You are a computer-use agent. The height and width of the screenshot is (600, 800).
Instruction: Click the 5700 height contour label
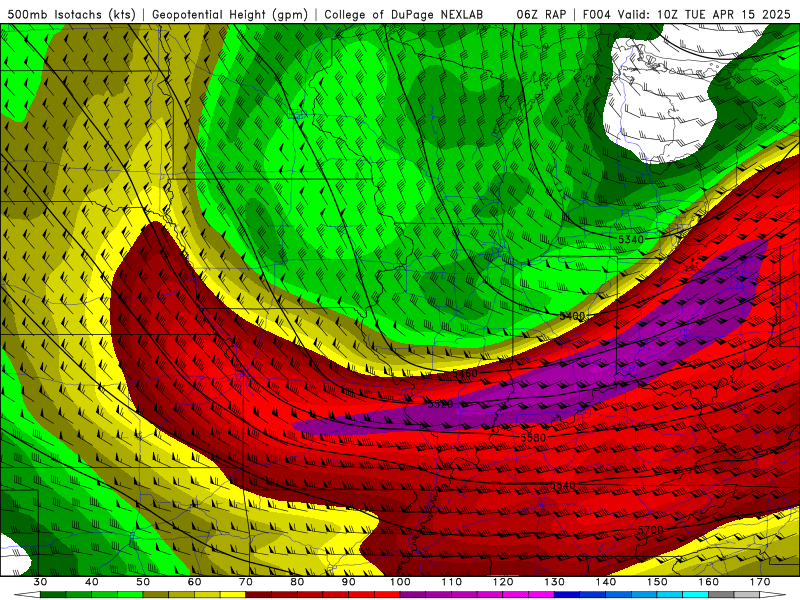click(x=651, y=530)
